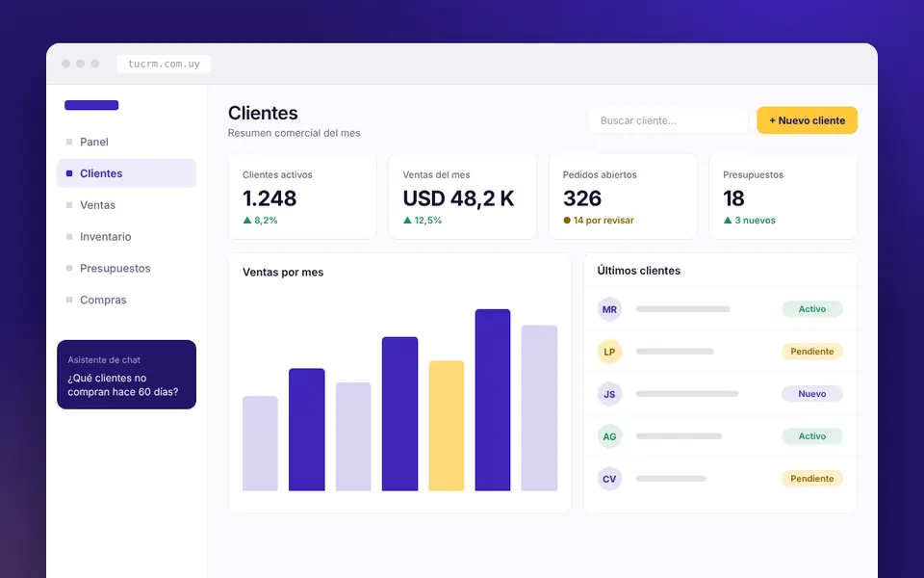Click the + Nuevo cliente button
Screen dimensions: 924x578
point(807,120)
